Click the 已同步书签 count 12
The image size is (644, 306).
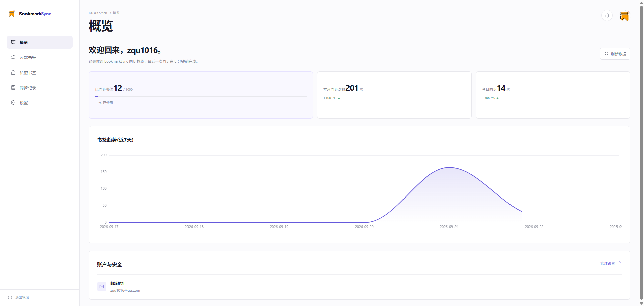pyautogui.click(x=118, y=88)
